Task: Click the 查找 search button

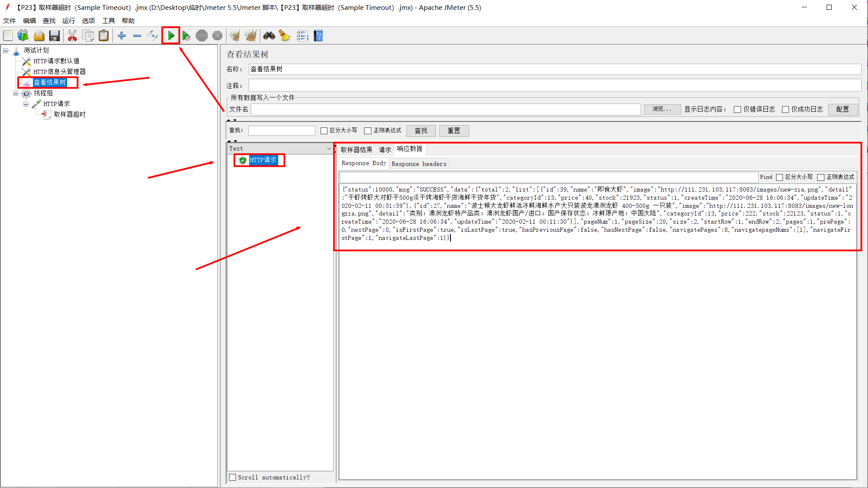Action: click(421, 131)
